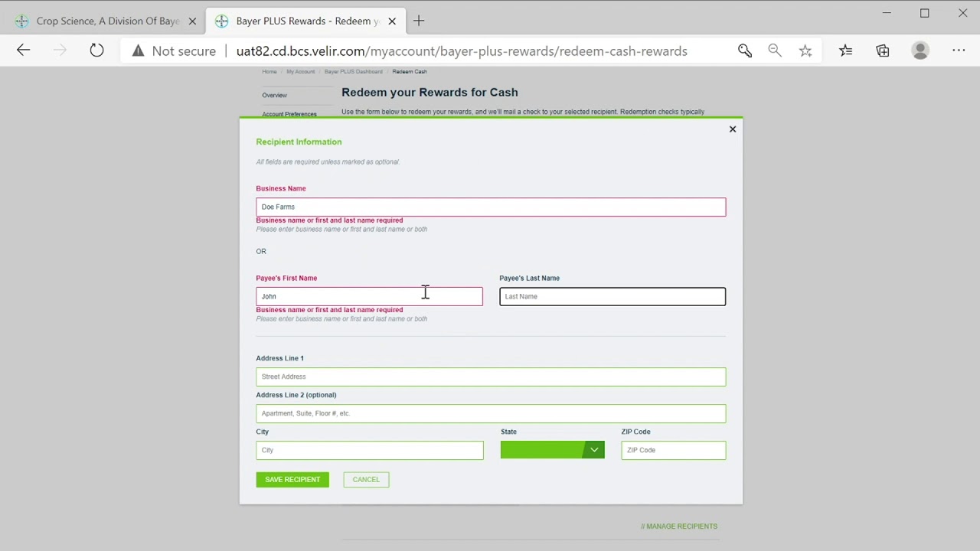Go back using the browser back arrow
The height and width of the screenshot is (551, 980).
[x=23, y=51]
